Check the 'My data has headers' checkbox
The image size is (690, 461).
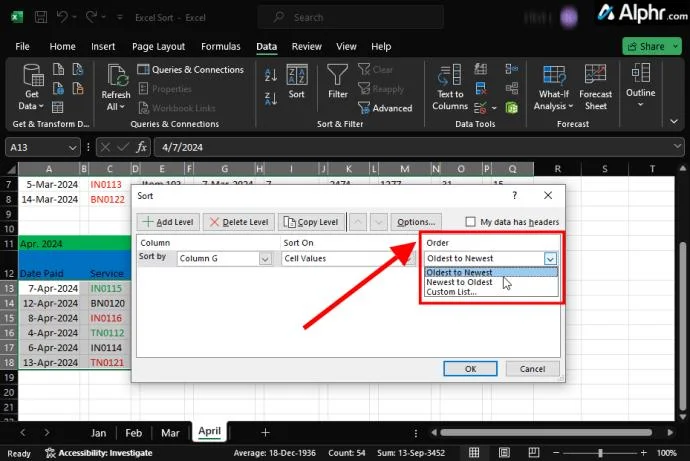pyautogui.click(x=472, y=222)
